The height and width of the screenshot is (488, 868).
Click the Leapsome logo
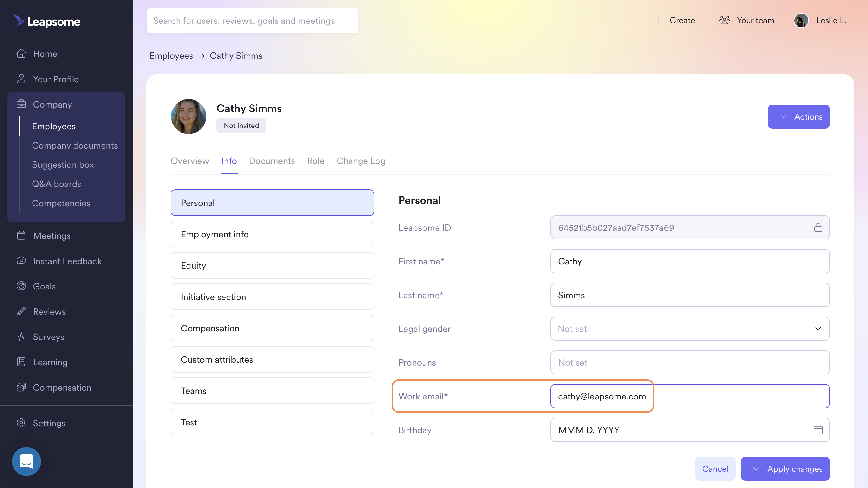pos(47,22)
